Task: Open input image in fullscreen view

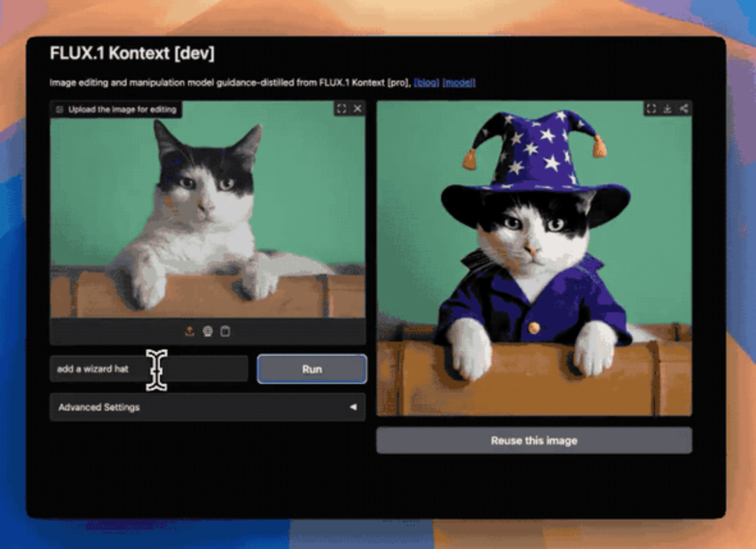Action: click(x=342, y=109)
